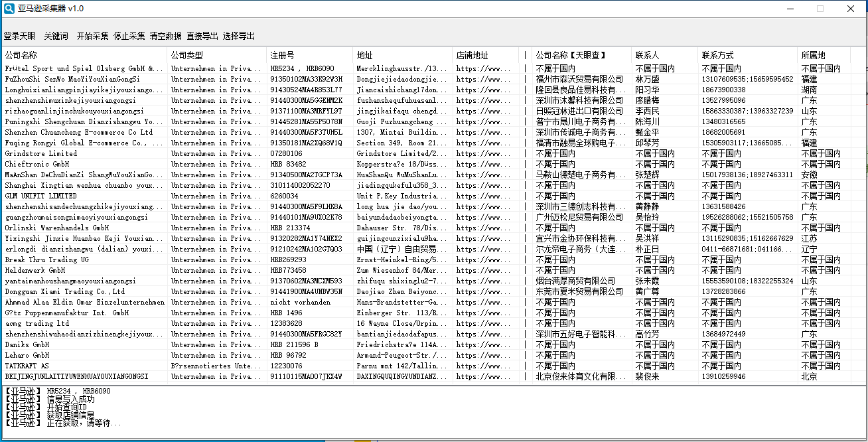
Task: Select the Daniks GmbH row
Action: 427,344
